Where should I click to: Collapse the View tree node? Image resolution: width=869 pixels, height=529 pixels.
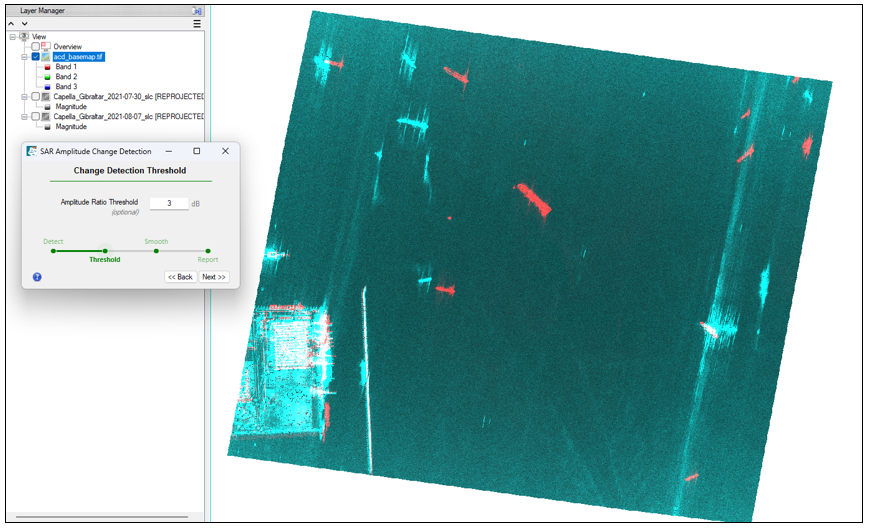pos(13,37)
